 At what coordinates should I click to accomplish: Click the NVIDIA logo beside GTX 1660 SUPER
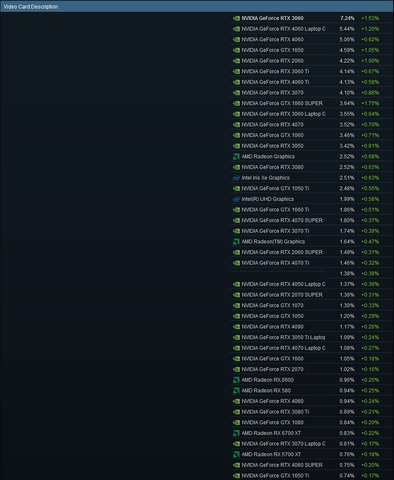click(236, 103)
